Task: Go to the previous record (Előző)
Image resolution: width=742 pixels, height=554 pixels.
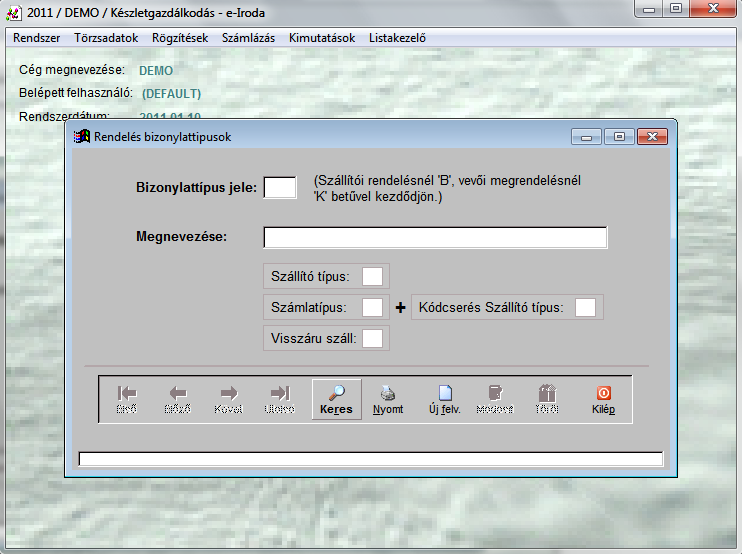Action: click(x=177, y=399)
